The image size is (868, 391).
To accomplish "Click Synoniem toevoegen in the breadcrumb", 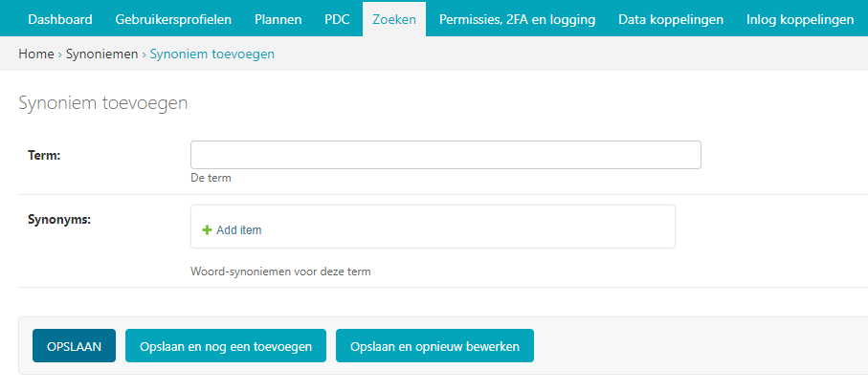I will [212, 54].
